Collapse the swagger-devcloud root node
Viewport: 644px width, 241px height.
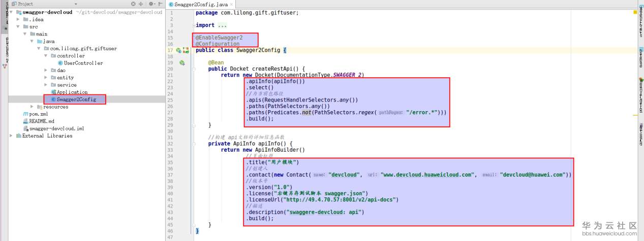tap(11, 12)
